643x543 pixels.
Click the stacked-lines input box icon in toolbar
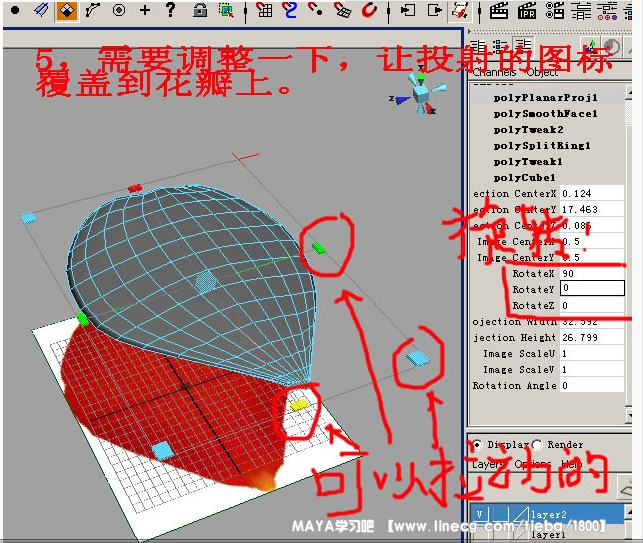coord(581,11)
